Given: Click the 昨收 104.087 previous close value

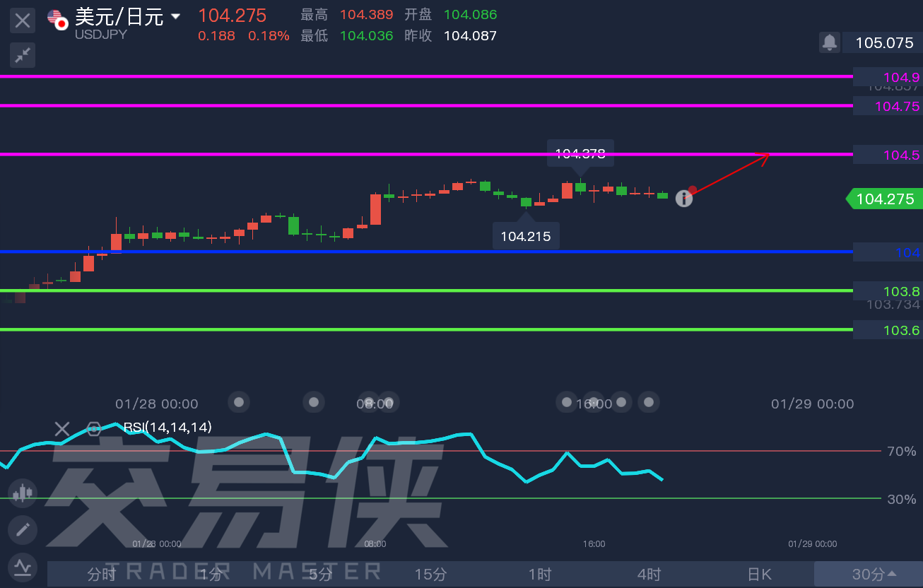Looking at the screenshot, I should point(470,35).
